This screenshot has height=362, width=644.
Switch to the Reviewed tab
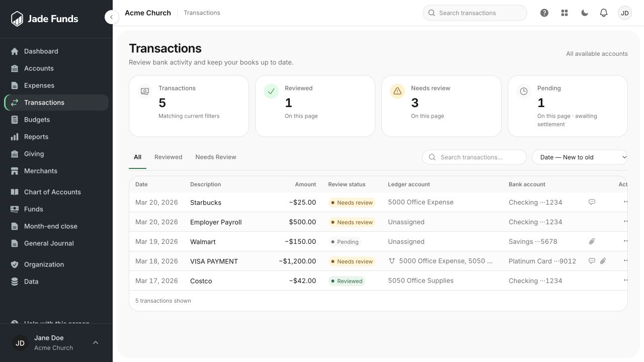pos(168,157)
